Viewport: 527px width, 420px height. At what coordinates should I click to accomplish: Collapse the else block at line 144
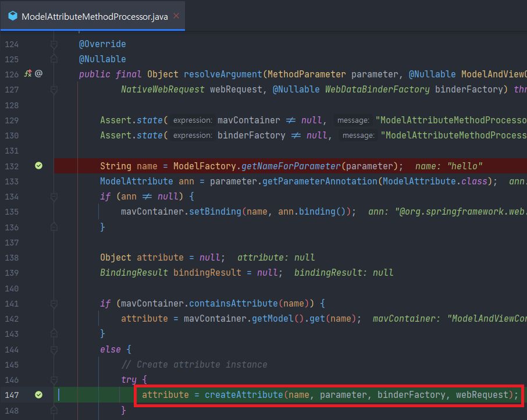click(x=54, y=350)
